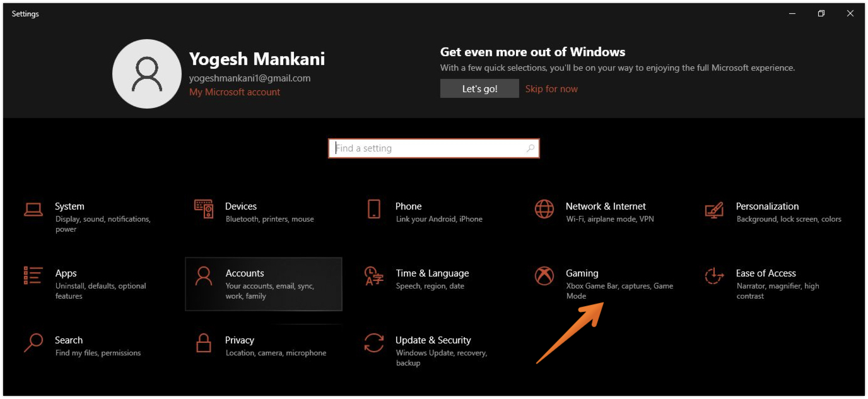Open the My Microsoft account link
Viewport: 868px width, 399px height.
pos(235,92)
